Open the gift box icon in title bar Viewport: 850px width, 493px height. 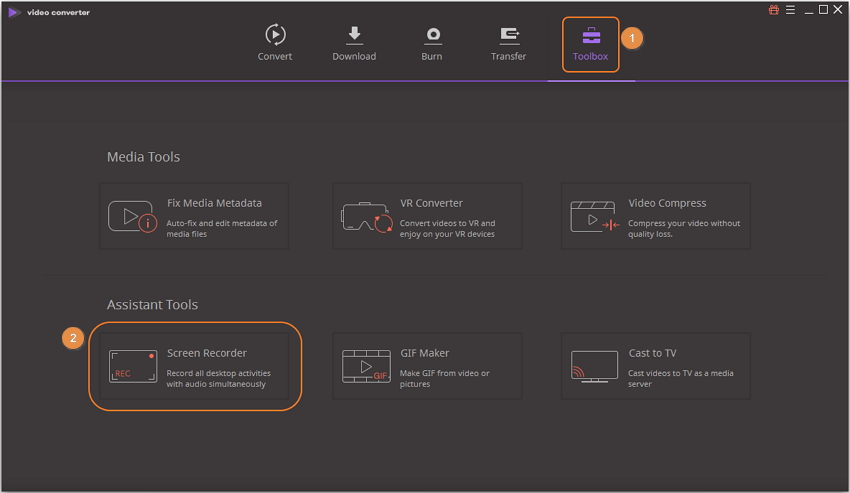click(x=774, y=10)
